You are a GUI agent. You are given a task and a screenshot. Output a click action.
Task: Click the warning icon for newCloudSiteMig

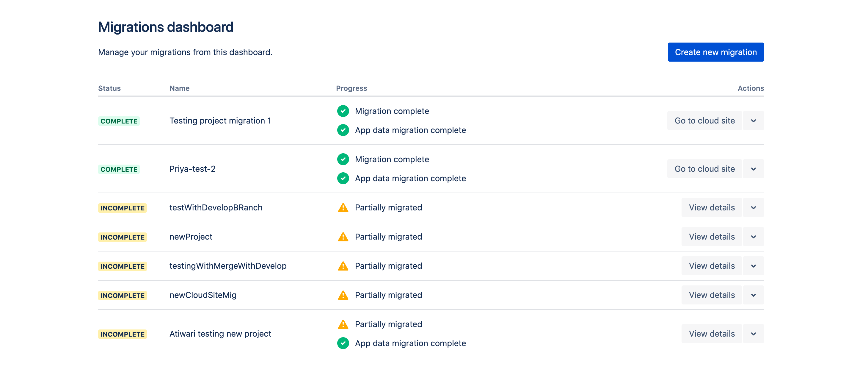click(343, 295)
